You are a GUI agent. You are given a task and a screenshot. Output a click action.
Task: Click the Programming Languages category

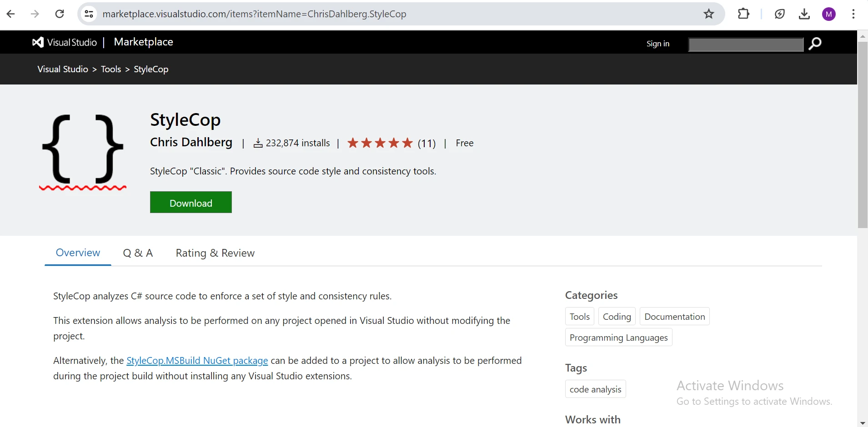(618, 338)
